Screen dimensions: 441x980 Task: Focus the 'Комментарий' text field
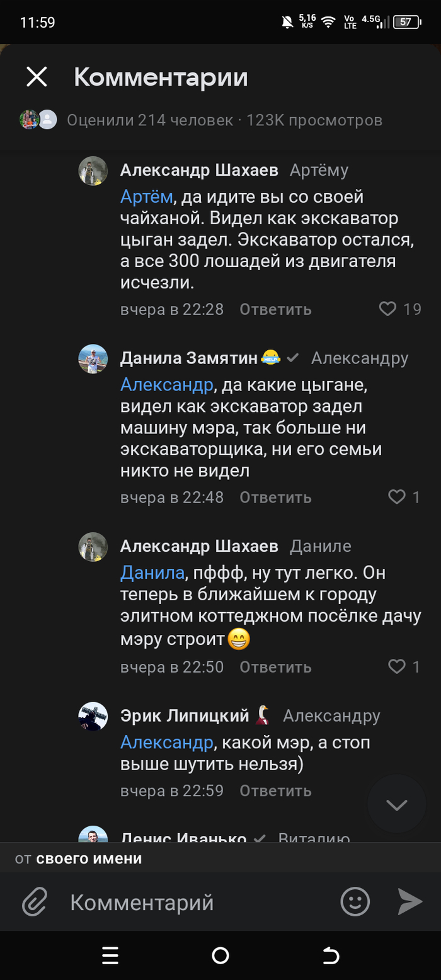[189, 902]
